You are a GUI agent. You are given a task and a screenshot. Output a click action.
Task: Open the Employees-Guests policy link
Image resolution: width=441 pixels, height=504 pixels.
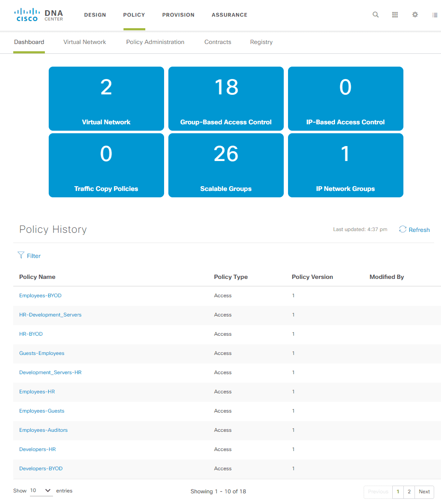click(x=42, y=411)
